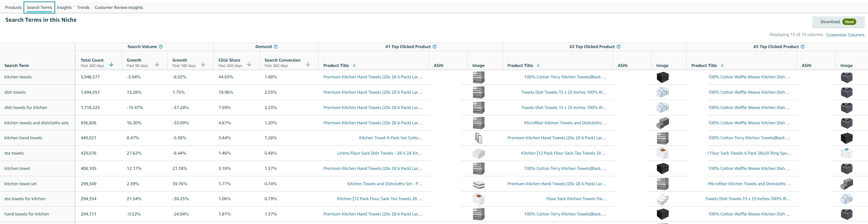Select the 'dish towels for kitchen' search term
Screen dimensions: 868x224
pos(26,108)
